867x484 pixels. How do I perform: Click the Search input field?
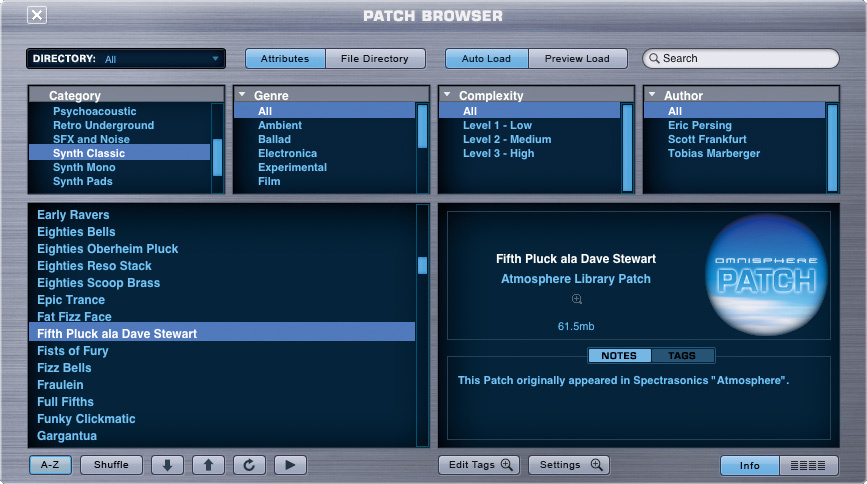741,59
